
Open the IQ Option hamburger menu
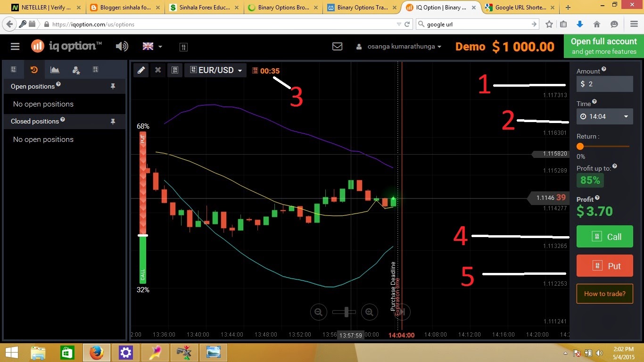[x=15, y=46]
